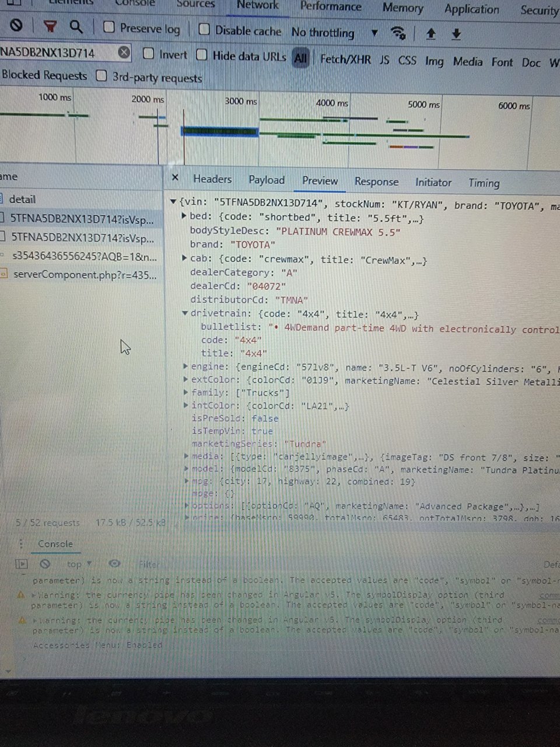Open network conditions via the wifi gear icon
The image size is (560, 747).
pos(398,33)
